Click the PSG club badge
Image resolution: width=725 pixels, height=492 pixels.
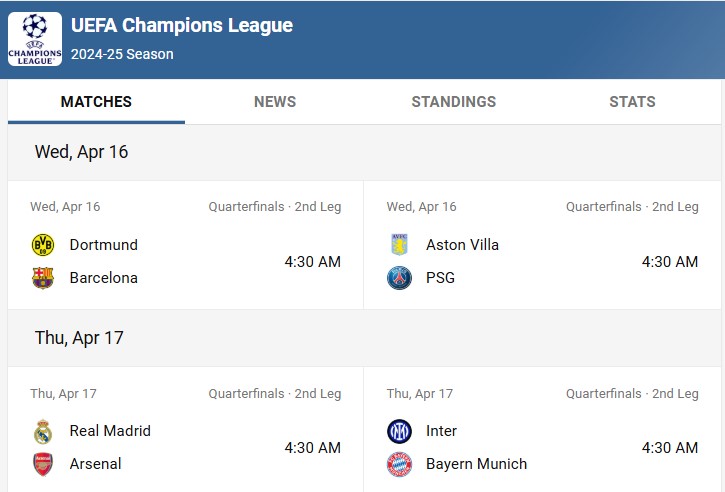point(399,278)
